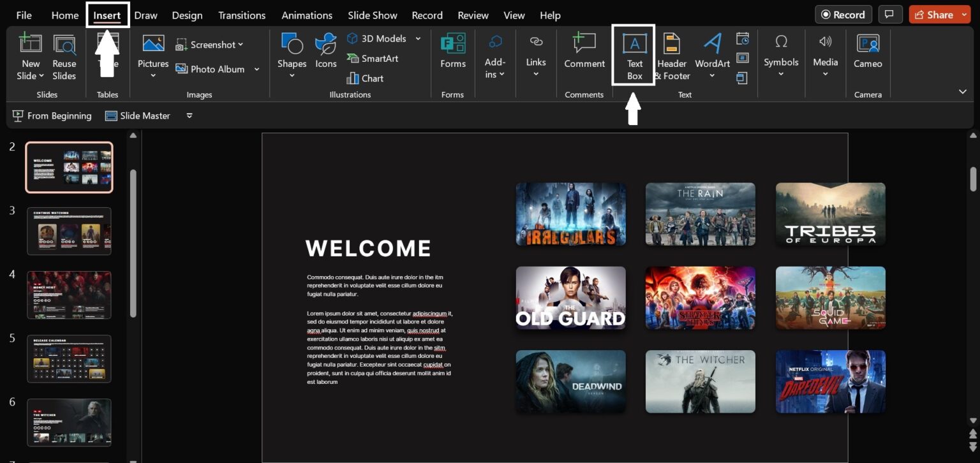980x463 pixels.
Task: Select the Daredevil poster image
Action: pyautogui.click(x=830, y=381)
